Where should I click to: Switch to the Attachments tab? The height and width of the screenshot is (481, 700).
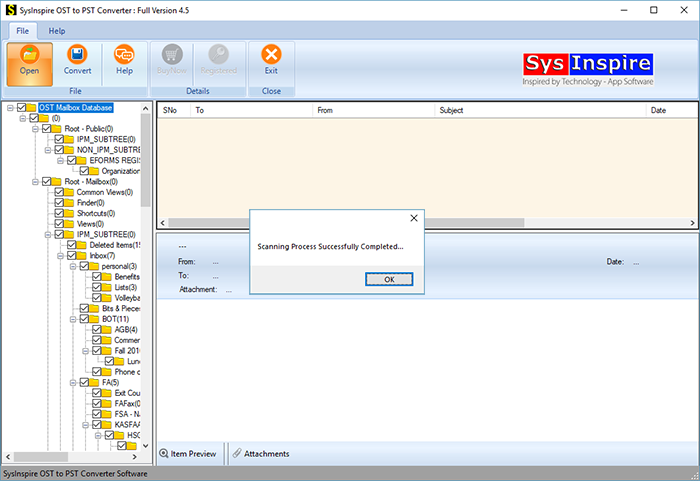[261, 453]
